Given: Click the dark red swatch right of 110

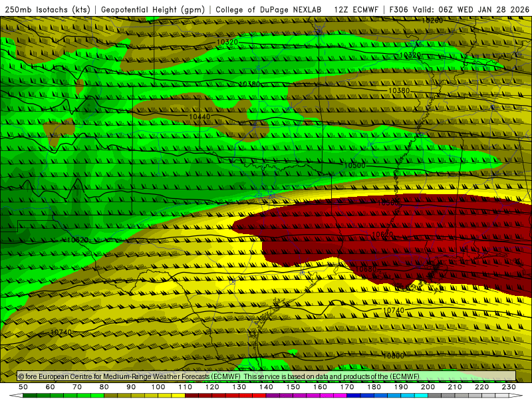Looking at the screenshot, I should tap(192, 396).
